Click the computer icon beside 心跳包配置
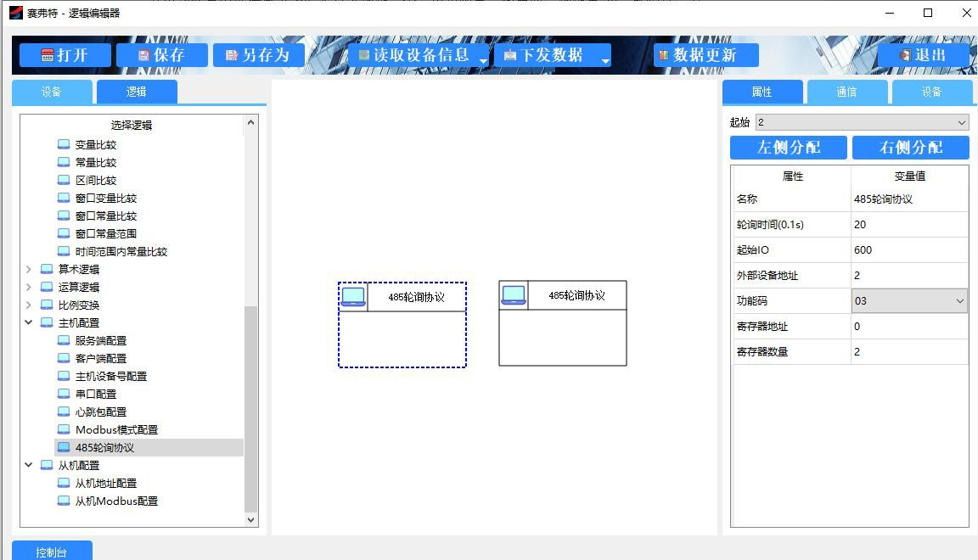Image resolution: width=978 pixels, height=560 pixels. tap(64, 412)
